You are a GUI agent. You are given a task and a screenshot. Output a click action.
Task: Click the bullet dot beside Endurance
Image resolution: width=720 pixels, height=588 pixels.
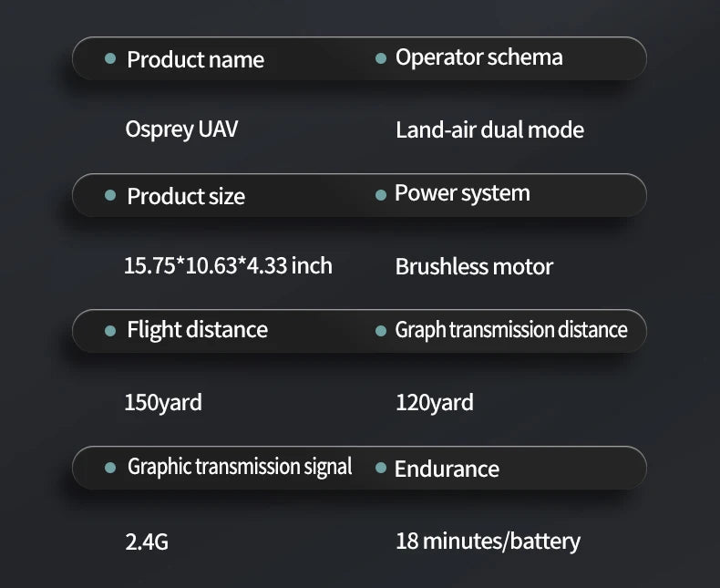coord(381,468)
